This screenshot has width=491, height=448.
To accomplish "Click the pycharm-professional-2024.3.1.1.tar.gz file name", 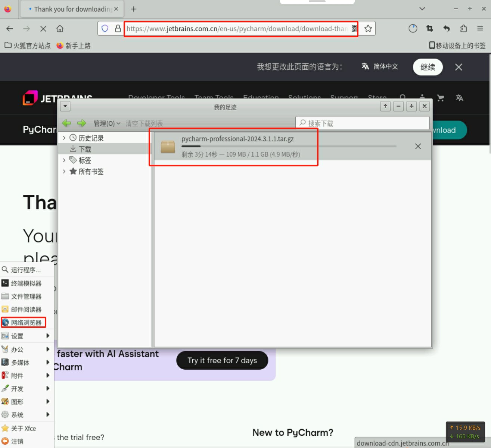I will click(x=237, y=139).
